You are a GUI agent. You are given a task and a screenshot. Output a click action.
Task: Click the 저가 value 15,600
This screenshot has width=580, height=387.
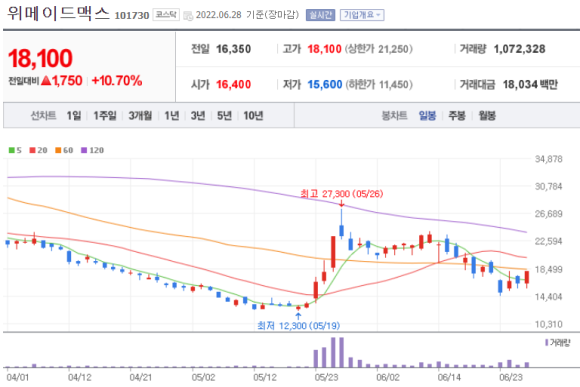[x=325, y=84]
